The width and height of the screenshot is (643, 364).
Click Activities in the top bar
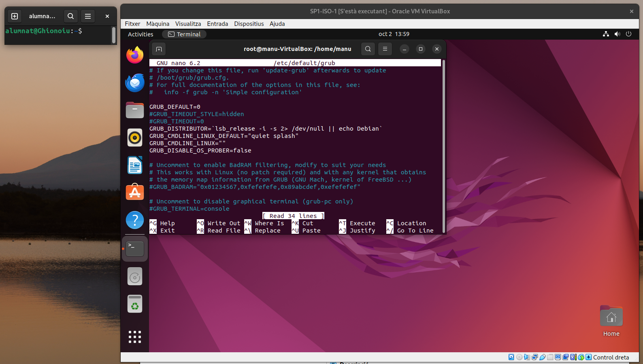141,34
